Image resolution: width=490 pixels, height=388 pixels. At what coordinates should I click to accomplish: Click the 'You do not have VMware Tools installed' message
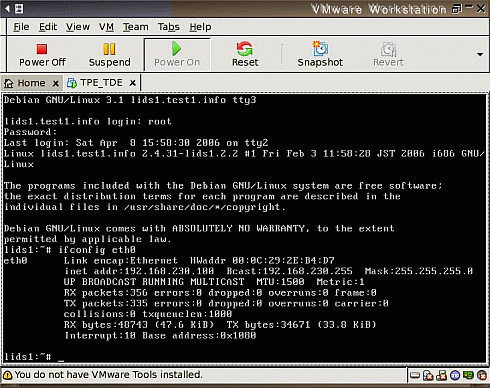pos(109,375)
